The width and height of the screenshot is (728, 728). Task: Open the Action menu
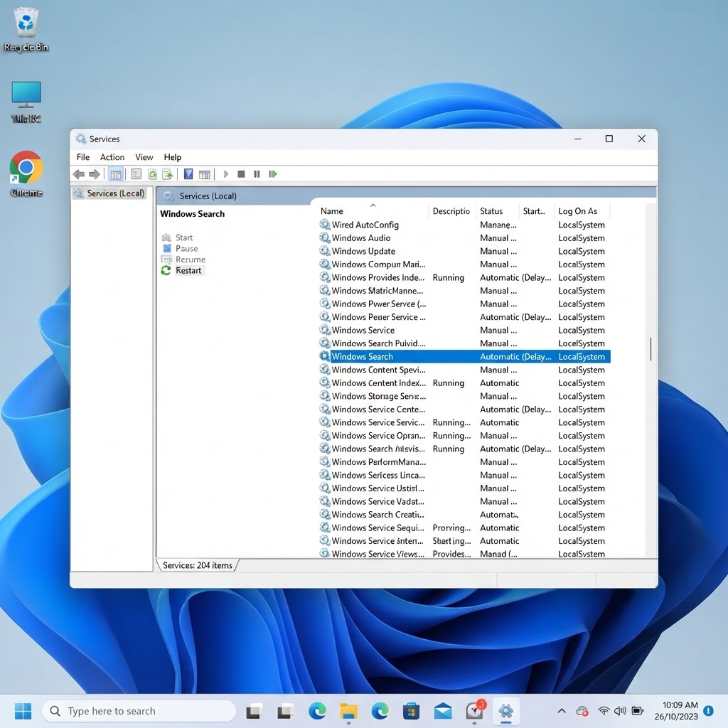[112, 157]
